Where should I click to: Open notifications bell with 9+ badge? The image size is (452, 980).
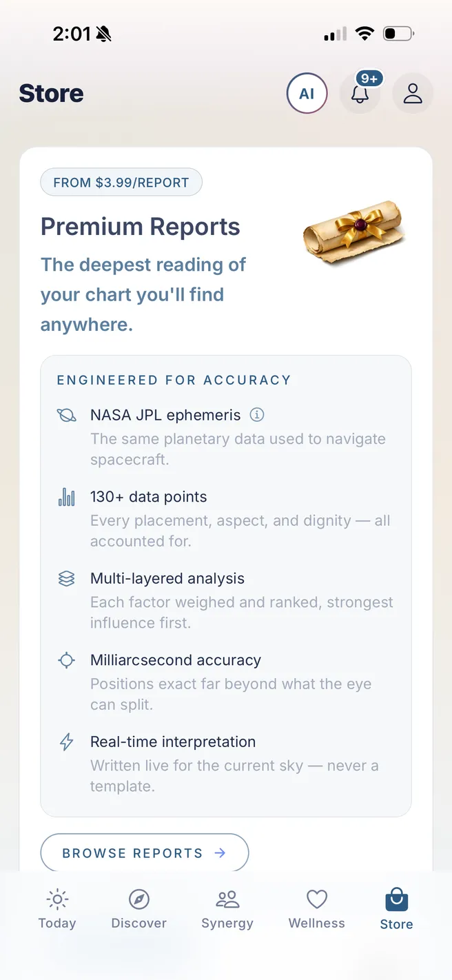point(360,93)
